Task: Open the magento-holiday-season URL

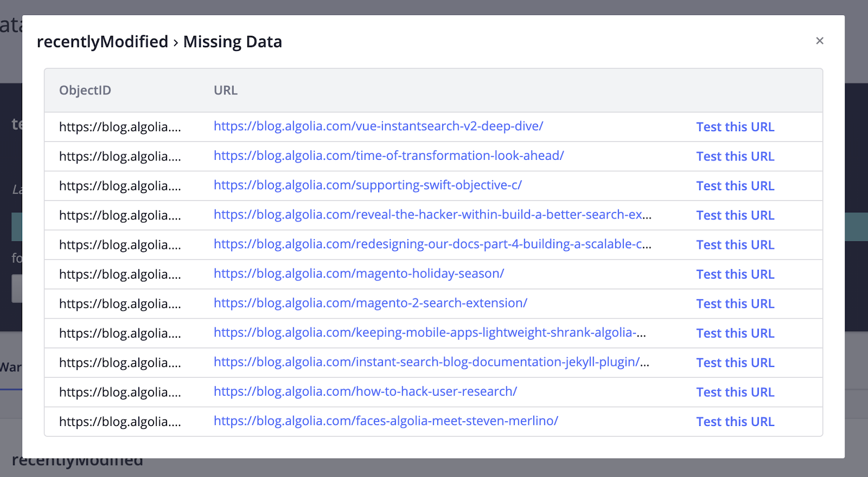Action: 359,274
